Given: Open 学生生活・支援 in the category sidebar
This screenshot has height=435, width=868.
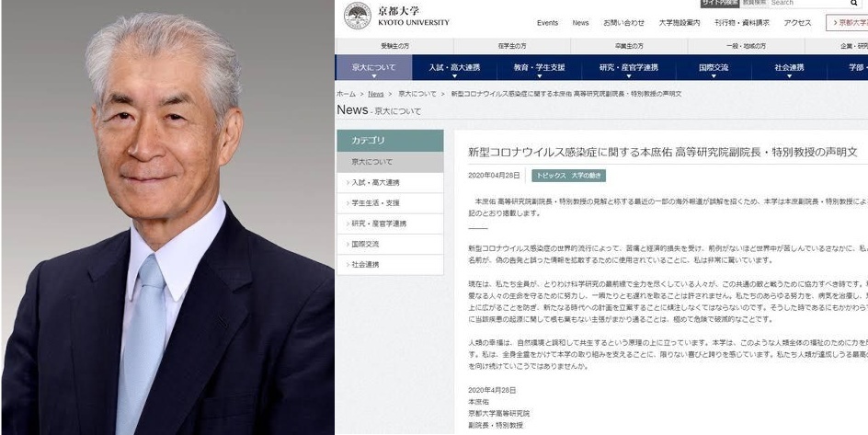Looking at the screenshot, I should point(390,203).
